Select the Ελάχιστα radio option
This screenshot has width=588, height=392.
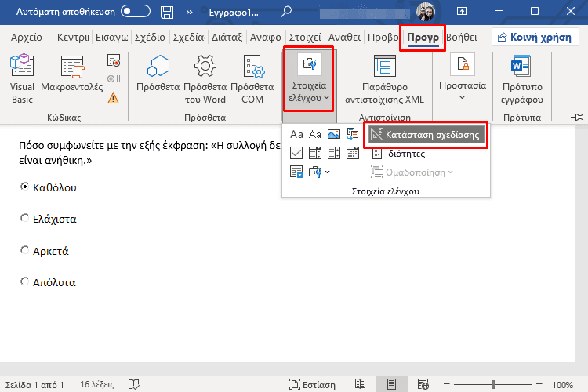pos(24,220)
